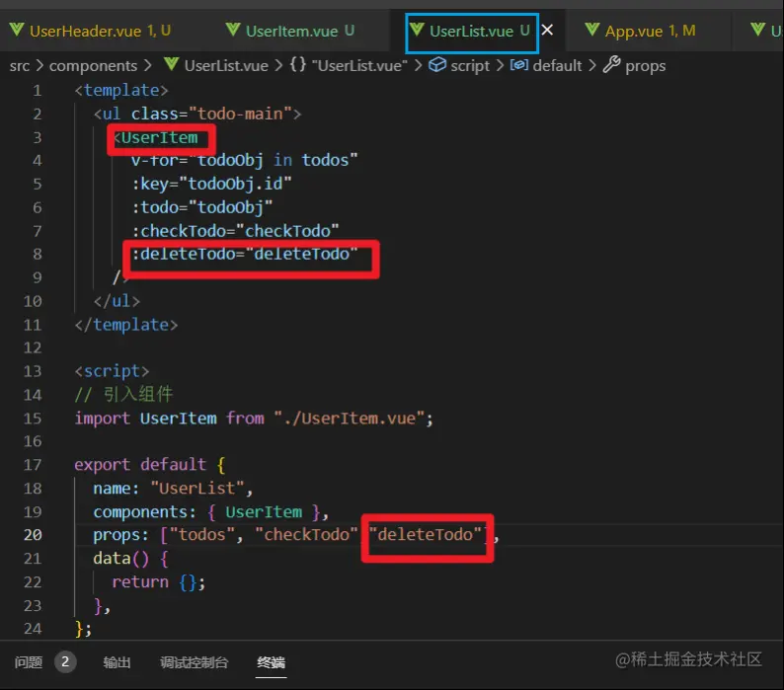Open the 调试控制台 debug console tab
The image size is (784, 690).
[194, 662]
